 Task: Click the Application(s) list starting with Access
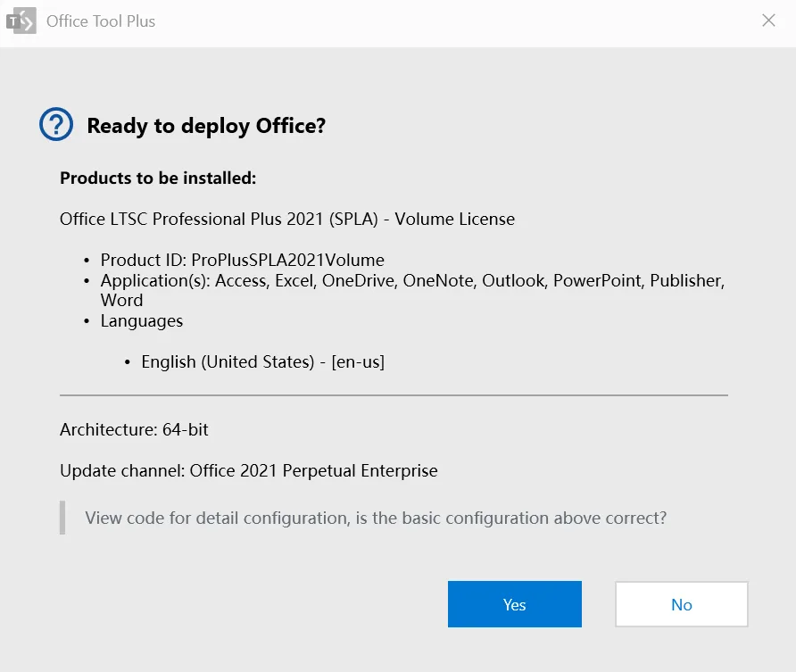pos(411,281)
